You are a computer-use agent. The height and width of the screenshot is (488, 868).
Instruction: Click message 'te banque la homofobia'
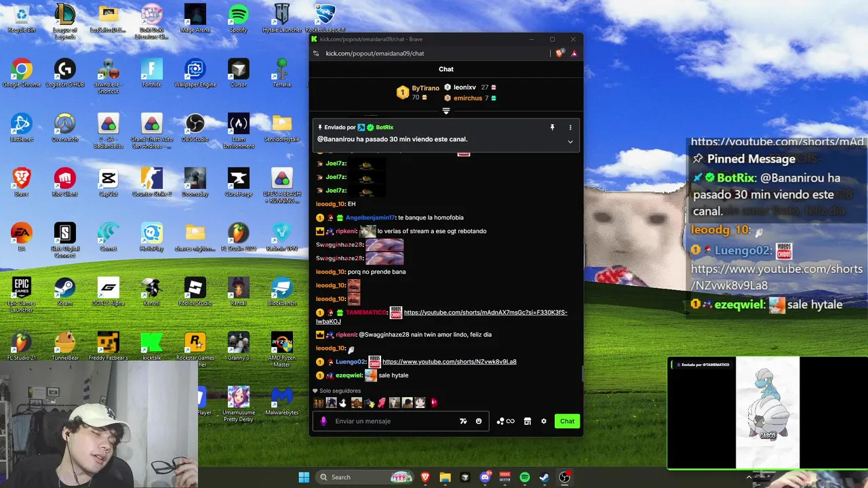[x=431, y=218]
